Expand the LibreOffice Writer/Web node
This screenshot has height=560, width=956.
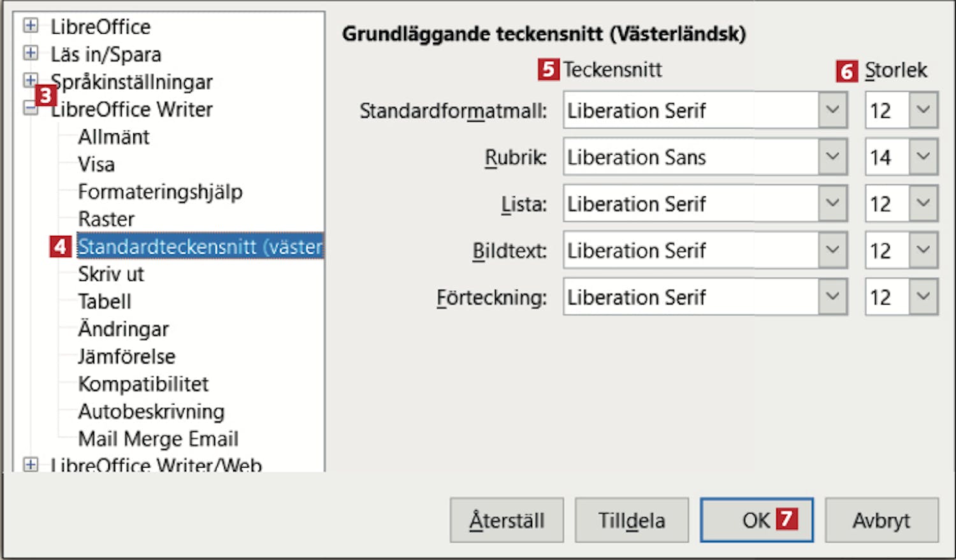pos(30,464)
